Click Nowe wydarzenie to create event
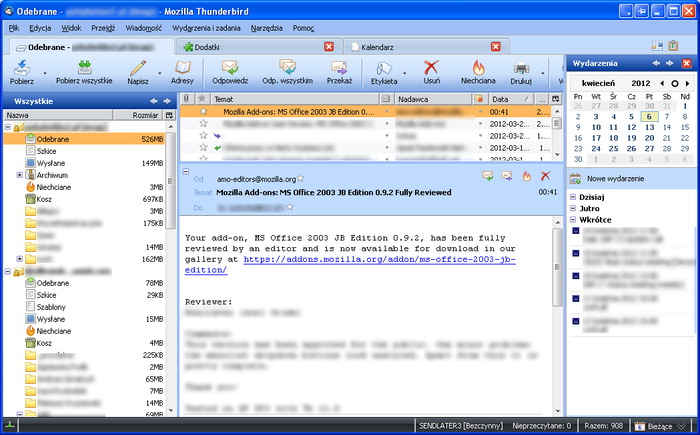The image size is (700, 435). pyautogui.click(x=615, y=179)
